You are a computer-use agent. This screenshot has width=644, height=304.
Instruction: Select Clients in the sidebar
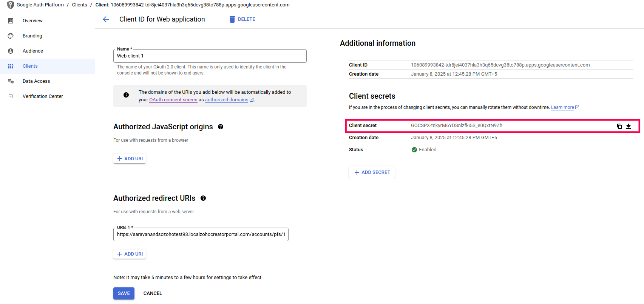30,66
